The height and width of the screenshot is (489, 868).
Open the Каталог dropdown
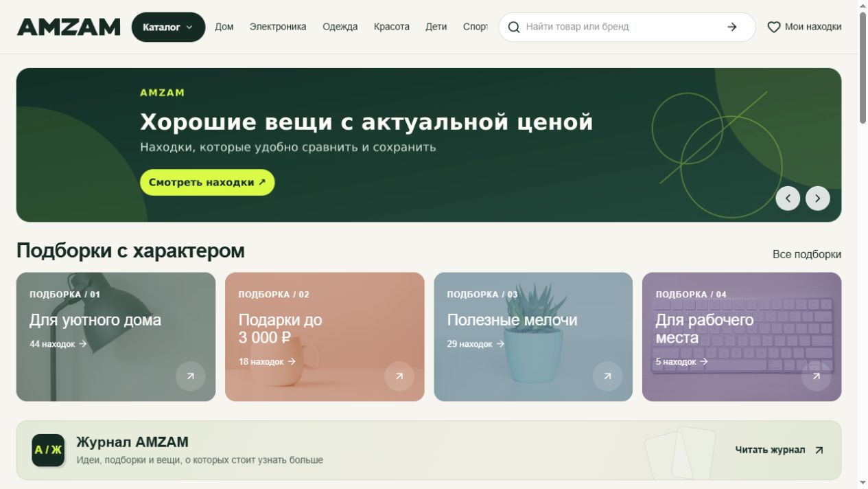168,27
